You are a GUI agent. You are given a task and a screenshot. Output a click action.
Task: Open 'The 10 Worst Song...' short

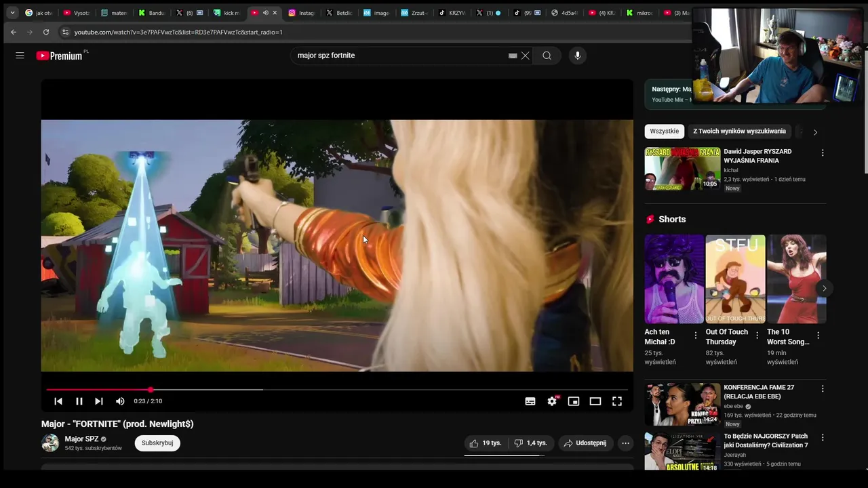[x=796, y=279]
